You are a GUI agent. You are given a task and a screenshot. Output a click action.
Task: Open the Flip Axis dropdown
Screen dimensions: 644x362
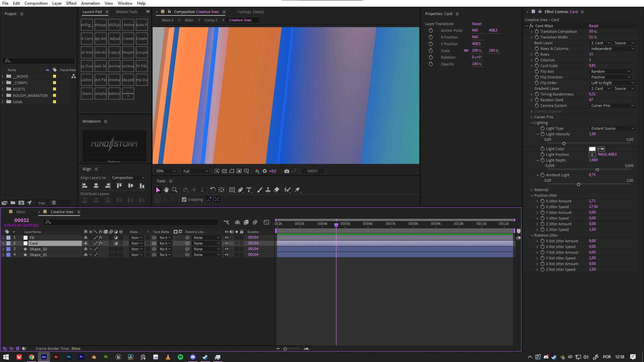(610, 71)
